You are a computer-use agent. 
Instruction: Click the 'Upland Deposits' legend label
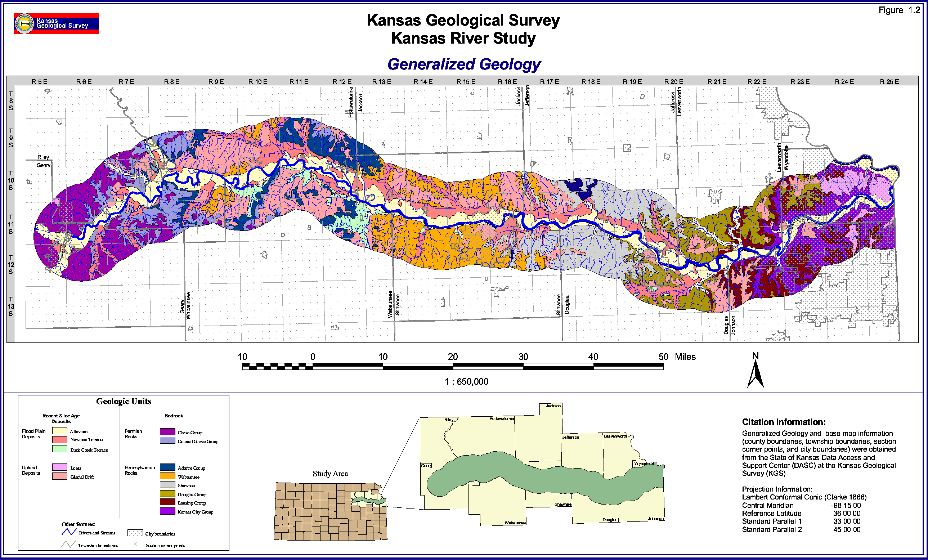[x=31, y=470]
